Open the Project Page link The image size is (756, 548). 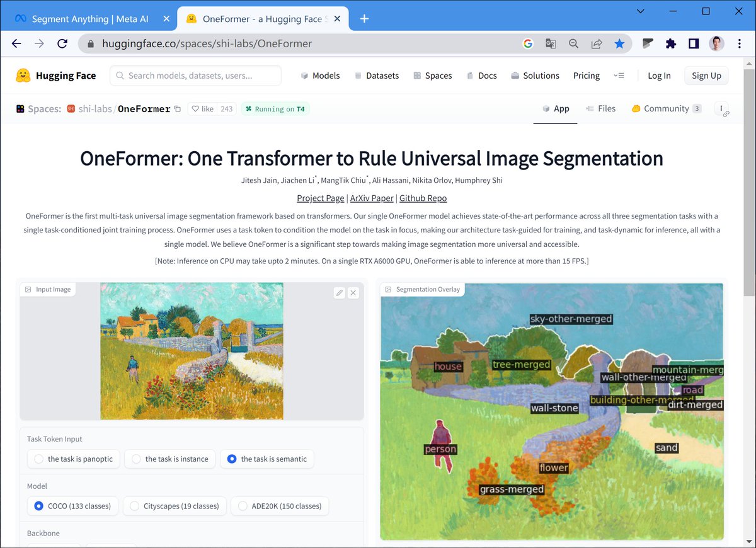point(321,198)
